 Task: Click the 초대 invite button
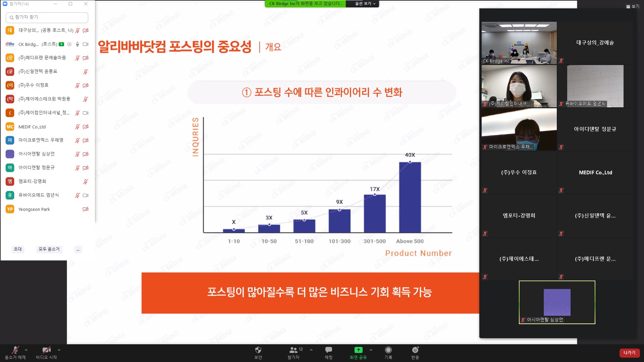[18, 249]
